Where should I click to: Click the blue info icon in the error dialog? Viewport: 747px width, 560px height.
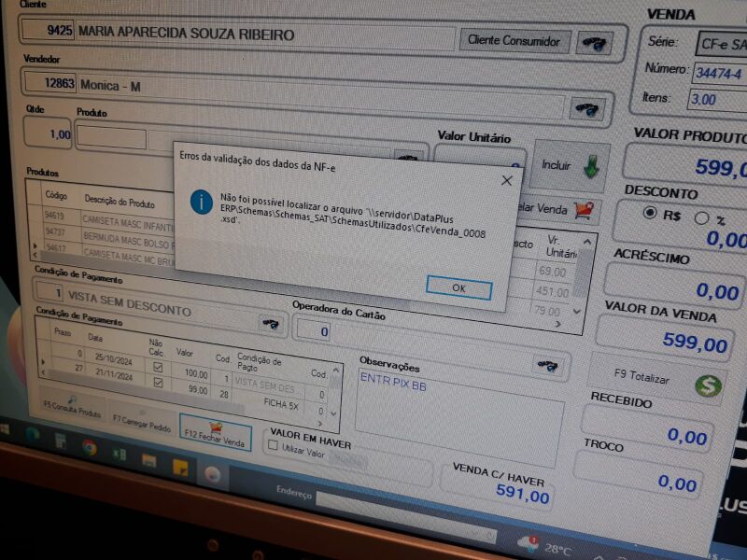[202, 202]
